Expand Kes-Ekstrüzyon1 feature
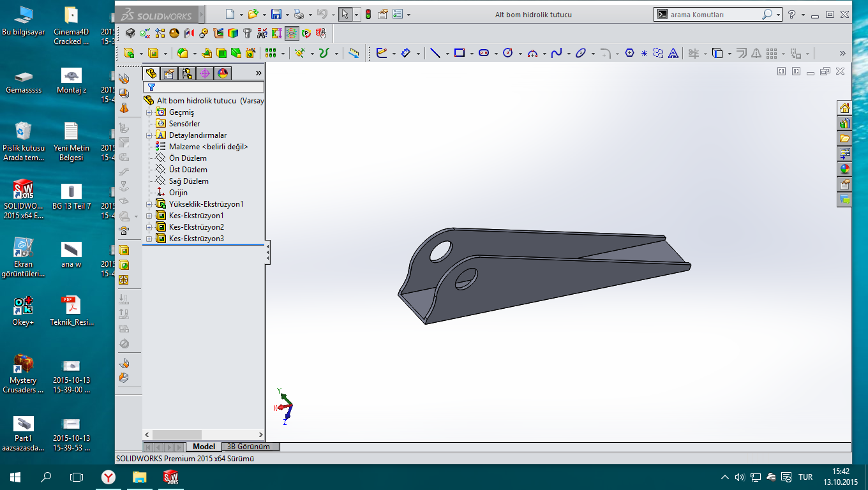This screenshot has width=868, height=490. click(x=149, y=216)
